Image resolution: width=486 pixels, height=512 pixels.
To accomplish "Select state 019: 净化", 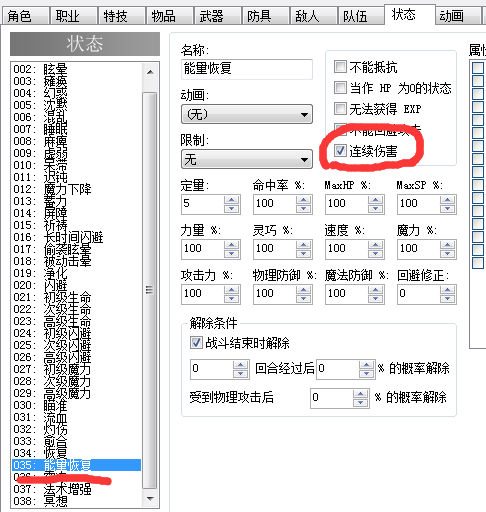I will pos(76,273).
